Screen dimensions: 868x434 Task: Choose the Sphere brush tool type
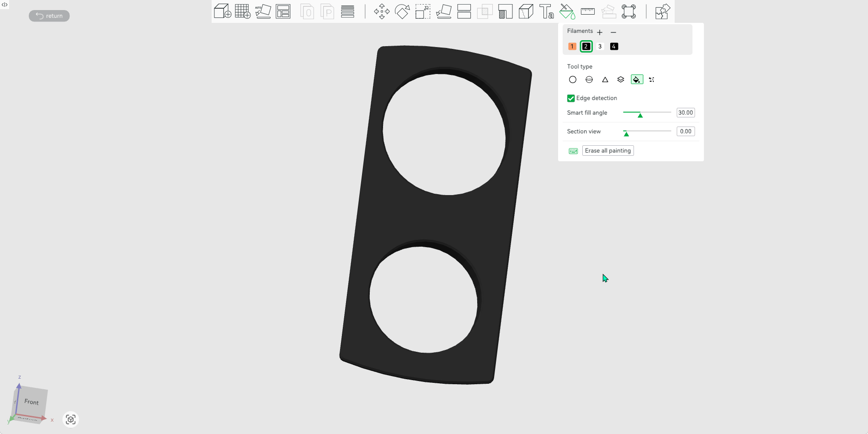click(589, 79)
